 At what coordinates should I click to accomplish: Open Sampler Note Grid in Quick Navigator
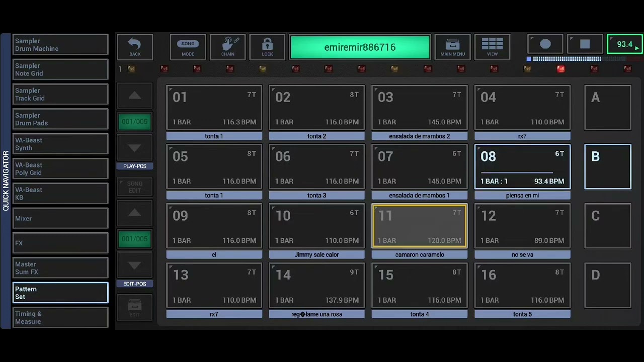point(60,69)
